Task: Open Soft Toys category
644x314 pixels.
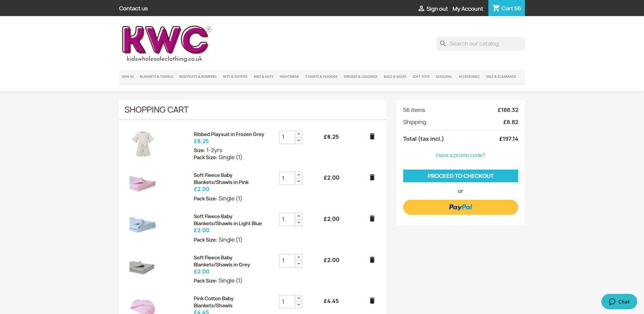Action: click(x=421, y=77)
